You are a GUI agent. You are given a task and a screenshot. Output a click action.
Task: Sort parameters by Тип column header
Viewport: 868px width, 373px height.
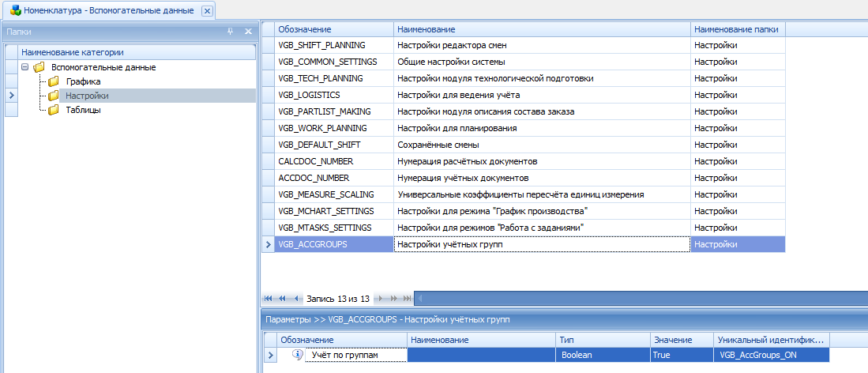[x=602, y=340]
